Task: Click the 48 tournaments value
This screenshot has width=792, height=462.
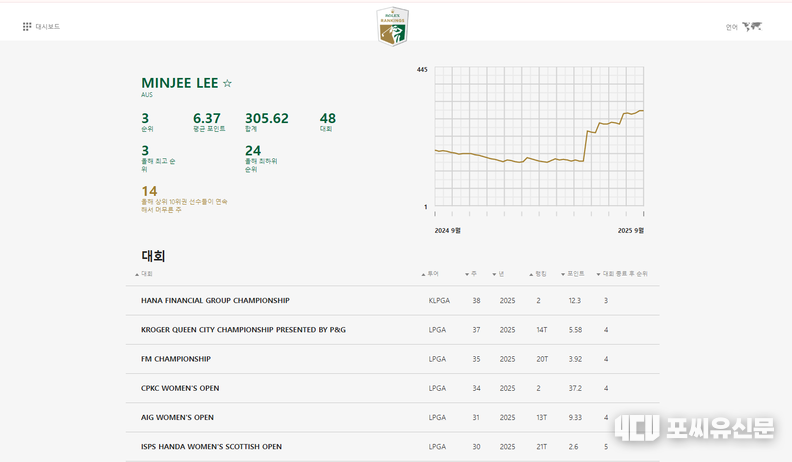Action: (x=328, y=119)
